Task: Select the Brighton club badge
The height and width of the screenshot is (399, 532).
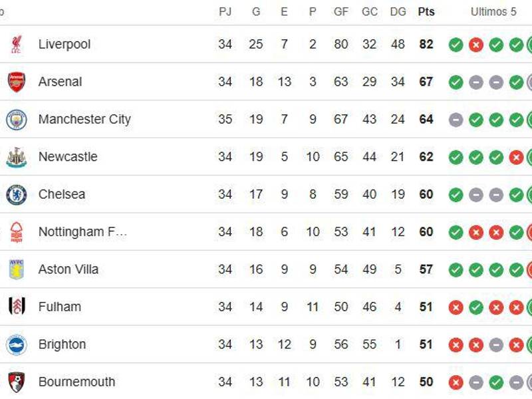Action: point(17,344)
